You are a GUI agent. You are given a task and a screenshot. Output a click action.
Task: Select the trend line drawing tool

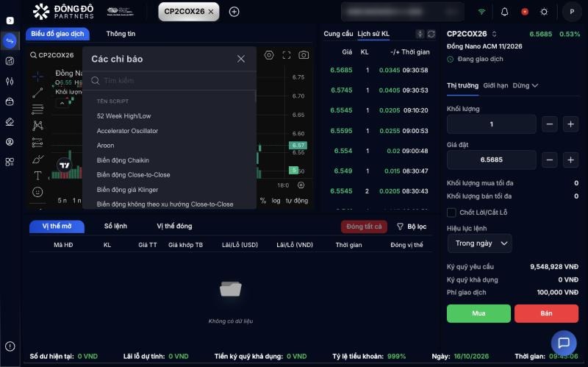coord(37,93)
